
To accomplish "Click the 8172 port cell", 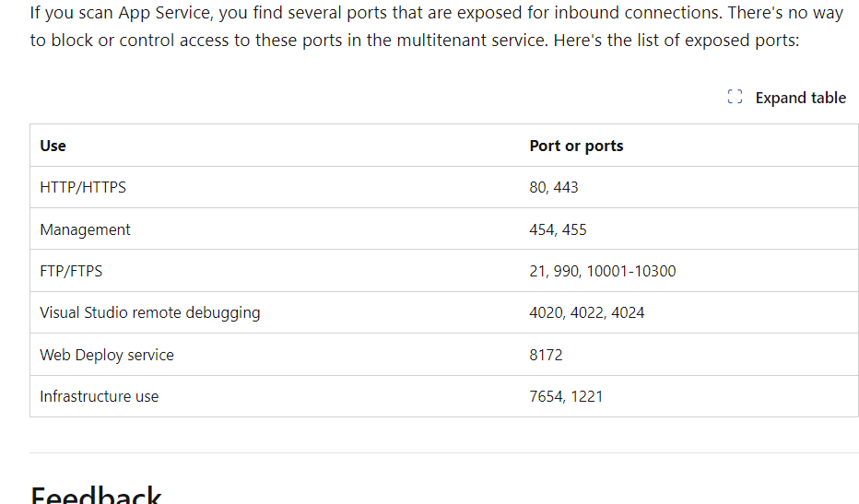I will 546,355.
